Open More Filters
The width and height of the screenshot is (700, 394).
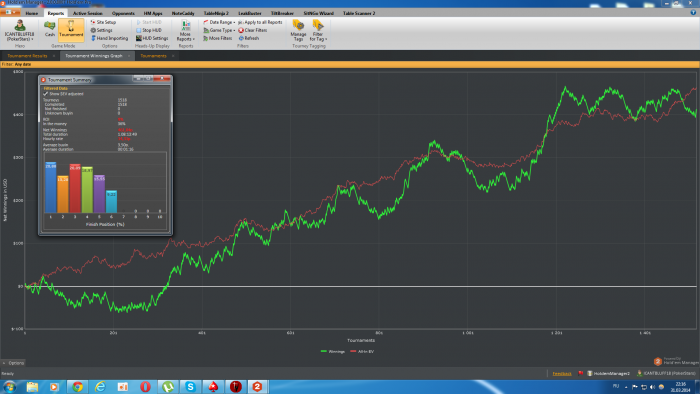coord(218,38)
